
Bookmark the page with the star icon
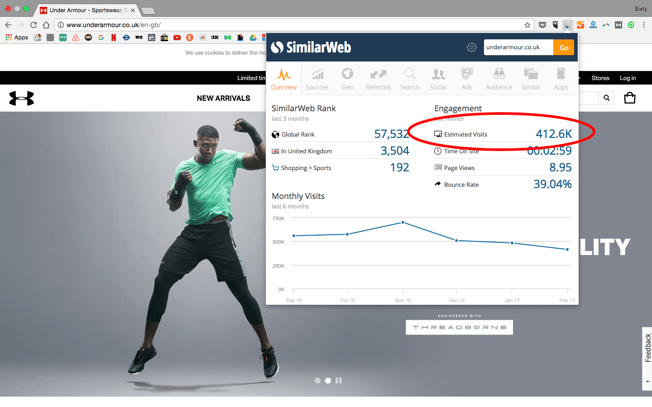click(527, 25)
